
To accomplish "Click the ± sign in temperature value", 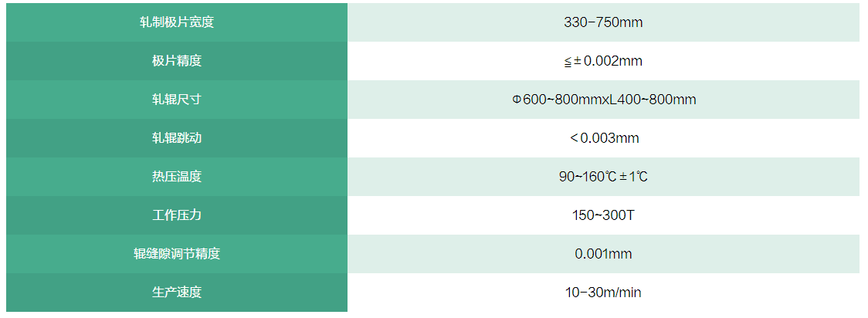I will pyautogui.click(x=622, y=177).
